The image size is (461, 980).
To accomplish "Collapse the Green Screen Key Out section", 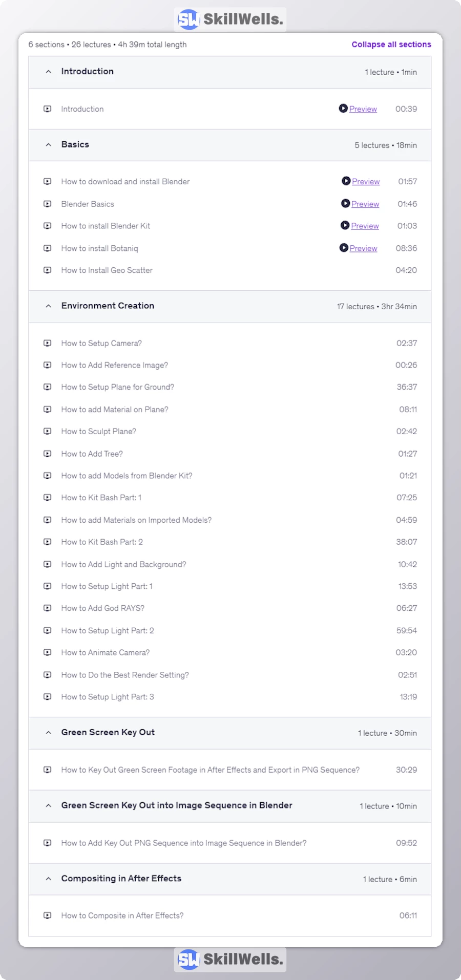I will 49,733.
